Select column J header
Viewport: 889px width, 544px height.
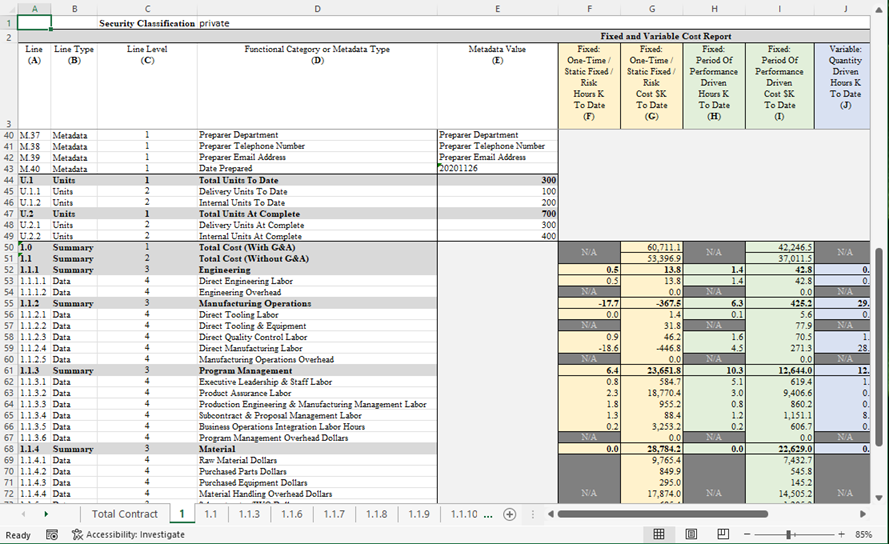tap(845, 9)
